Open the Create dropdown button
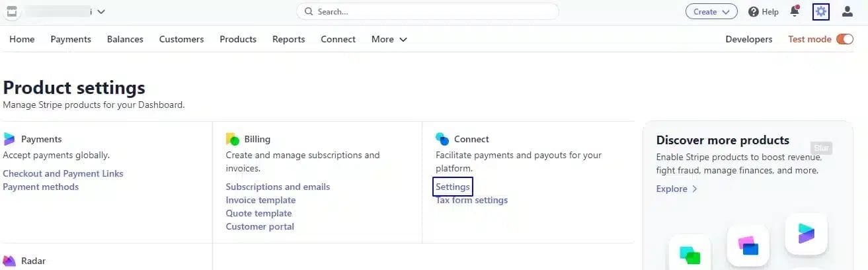The image size is (868, 270). (x=711, y=12)
